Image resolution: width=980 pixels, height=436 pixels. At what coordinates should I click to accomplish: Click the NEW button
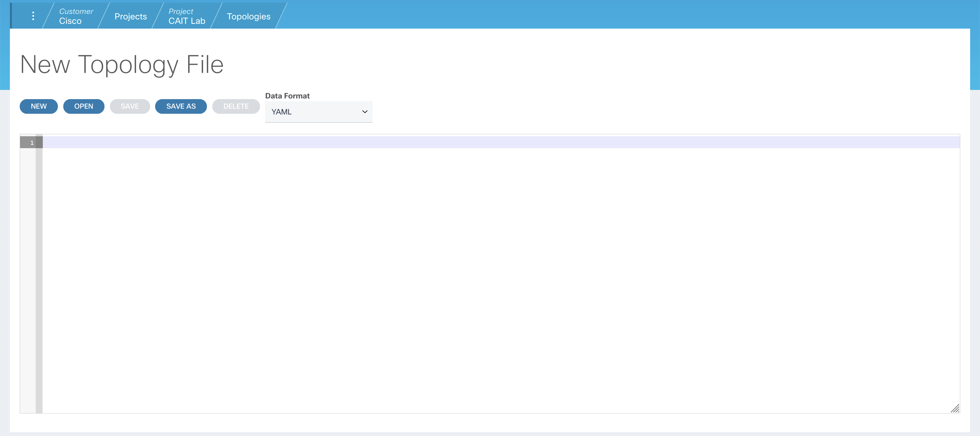point(38,106)
